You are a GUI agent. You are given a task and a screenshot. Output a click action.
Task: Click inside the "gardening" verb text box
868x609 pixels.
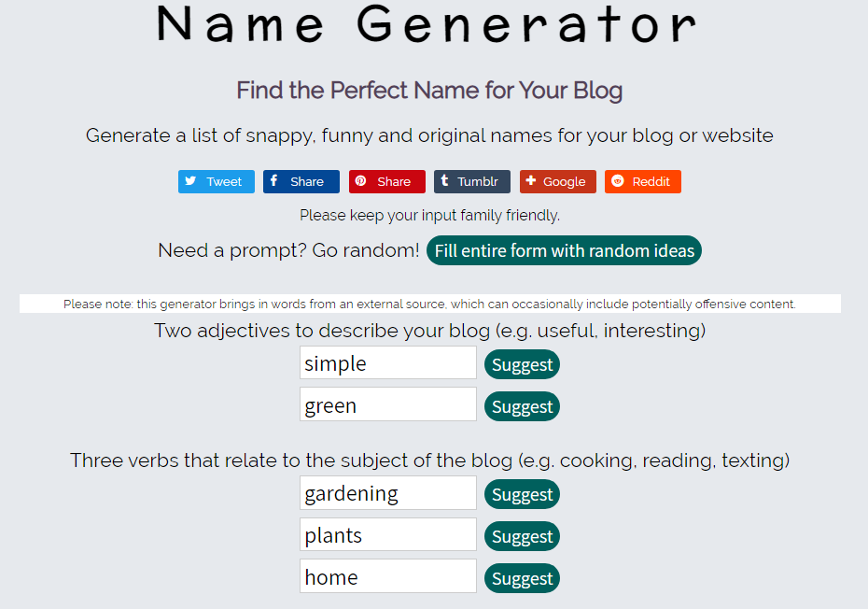387,493
